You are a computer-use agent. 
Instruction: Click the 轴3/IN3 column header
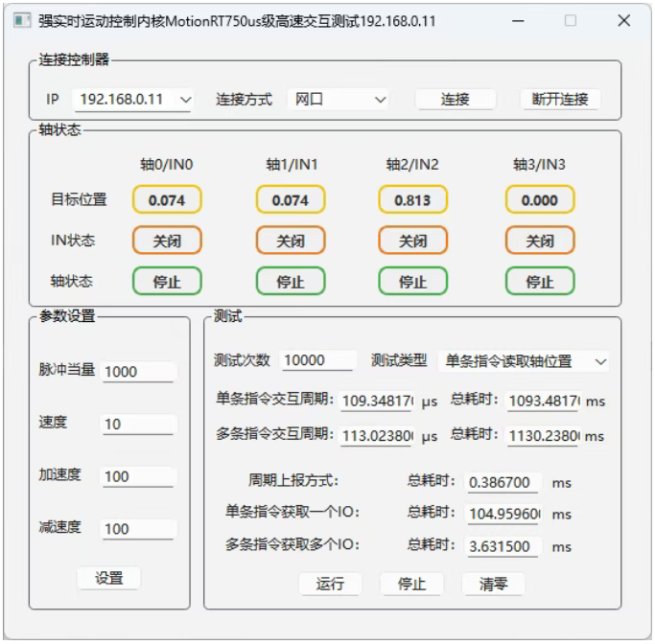coord(539,165)
